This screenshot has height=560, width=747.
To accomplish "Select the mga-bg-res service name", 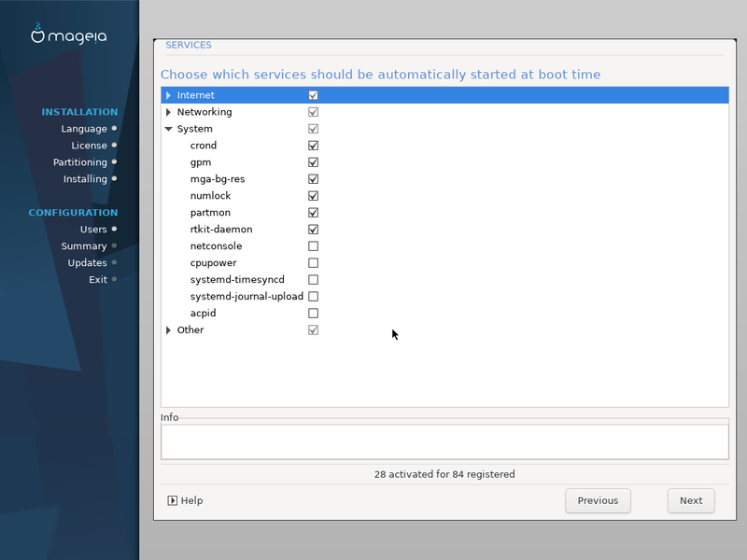I will pyautogui.click(x=218, y=179).
